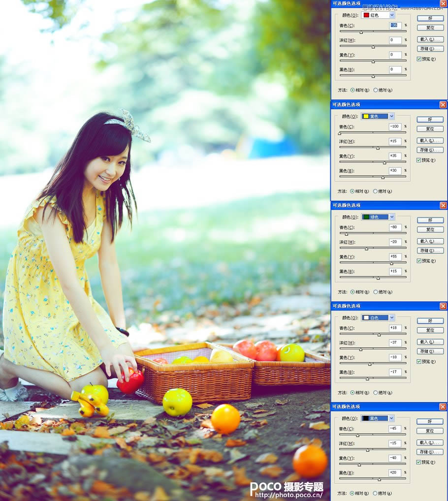Click the 青色 value field showing -45 in Blacks dialog
Viewport: 448px width, 501px height.
(x=395, y=429)
